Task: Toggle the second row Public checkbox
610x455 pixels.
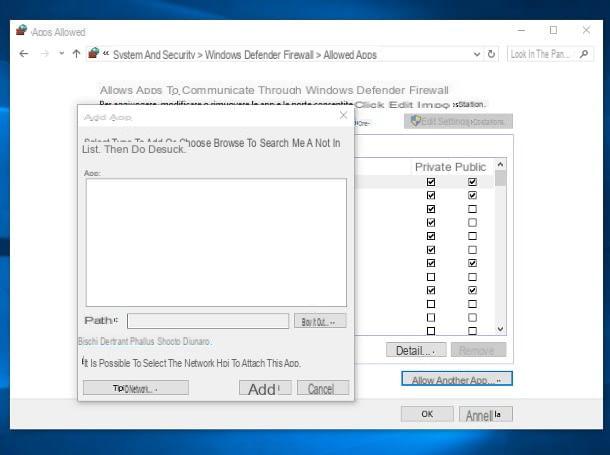Action: [x=472, y=195]
